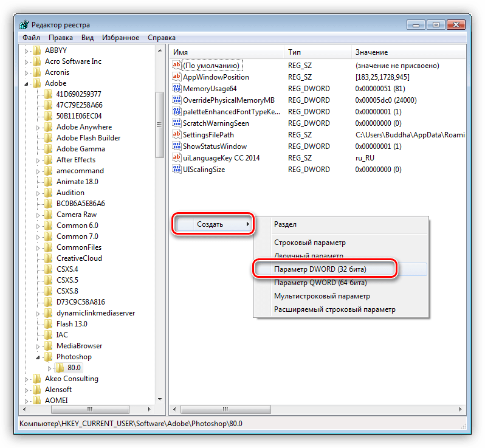
Task: Sort by the Имя column header
Action: [x=227, y=52]
